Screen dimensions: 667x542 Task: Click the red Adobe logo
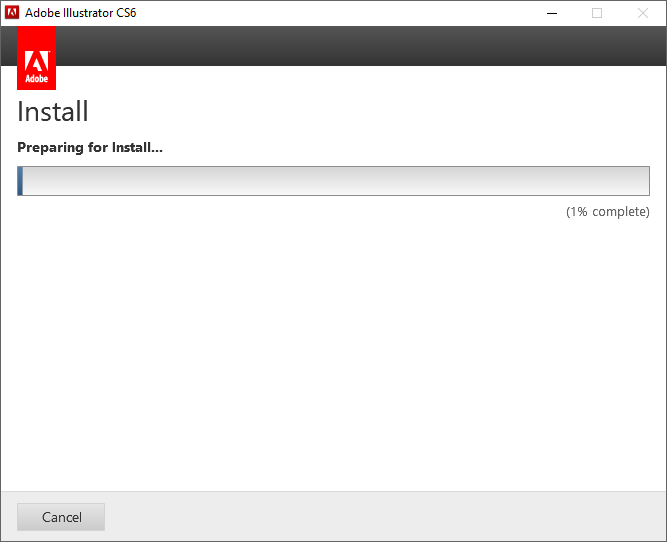click(x=37, y=58)
